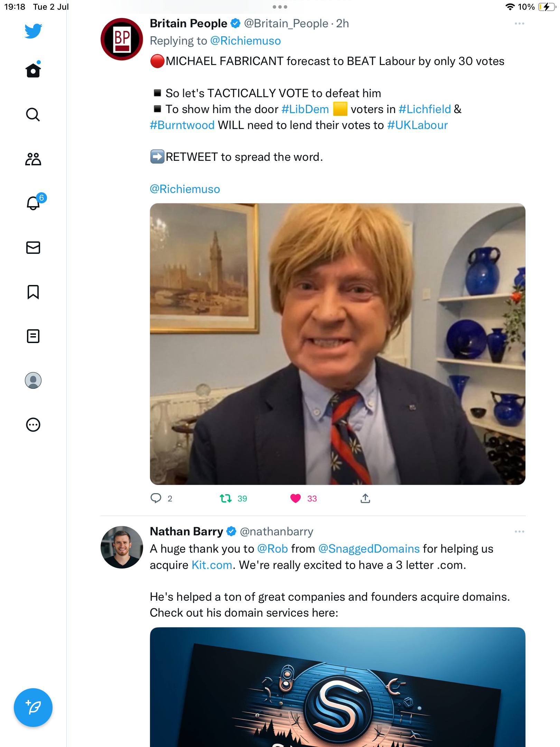This screenshot has width=560, height=747.
Task: Share the Britain People tweet
Action: (x=365, y=498)
